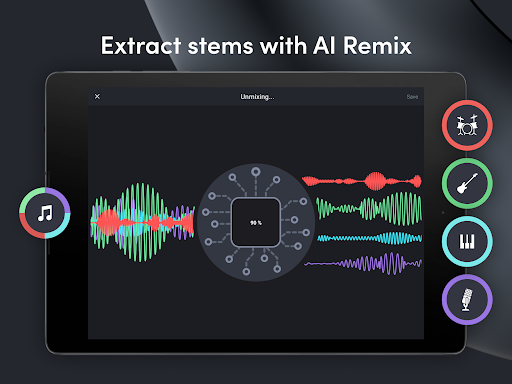Click the combined multicolor input waveform
The image size is (512, 384).
(x=143, y=222)
